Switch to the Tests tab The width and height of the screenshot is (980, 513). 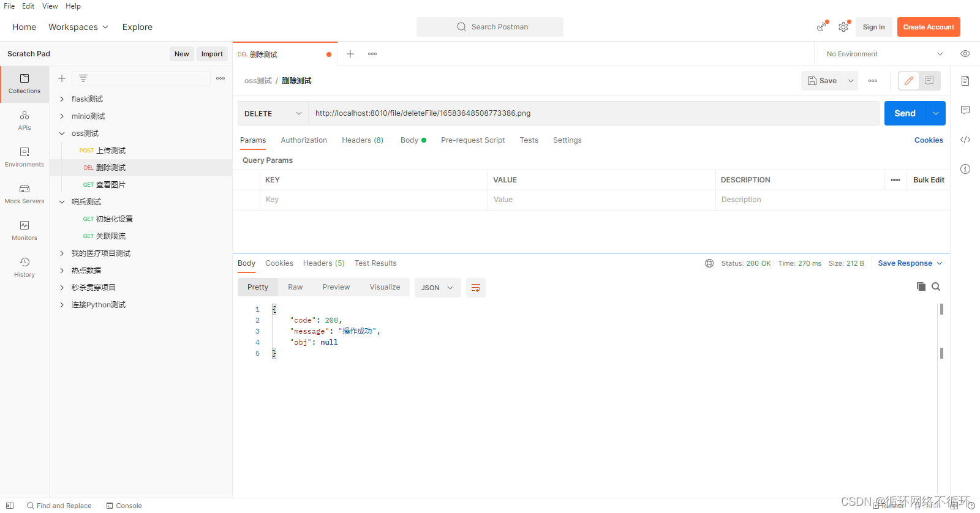(529, 140)
